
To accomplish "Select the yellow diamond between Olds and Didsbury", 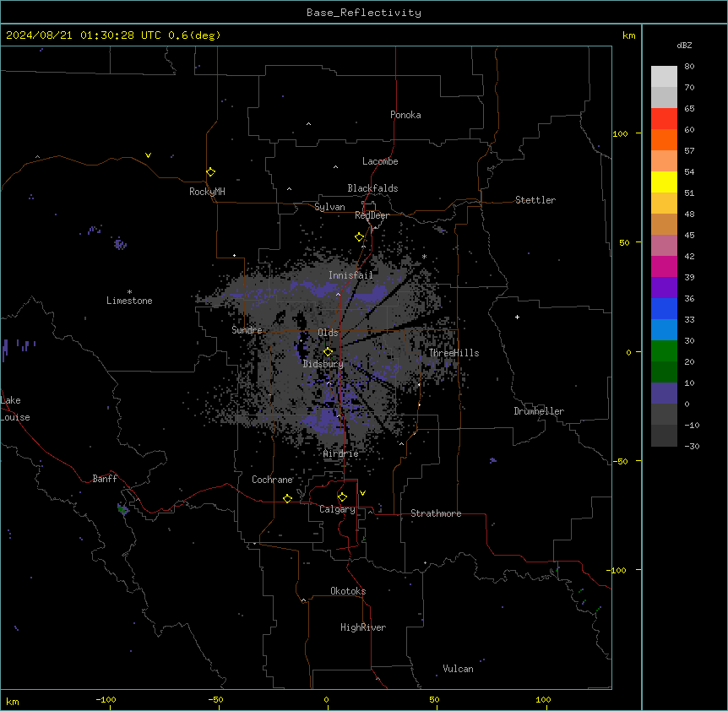I will pos(328,352).
